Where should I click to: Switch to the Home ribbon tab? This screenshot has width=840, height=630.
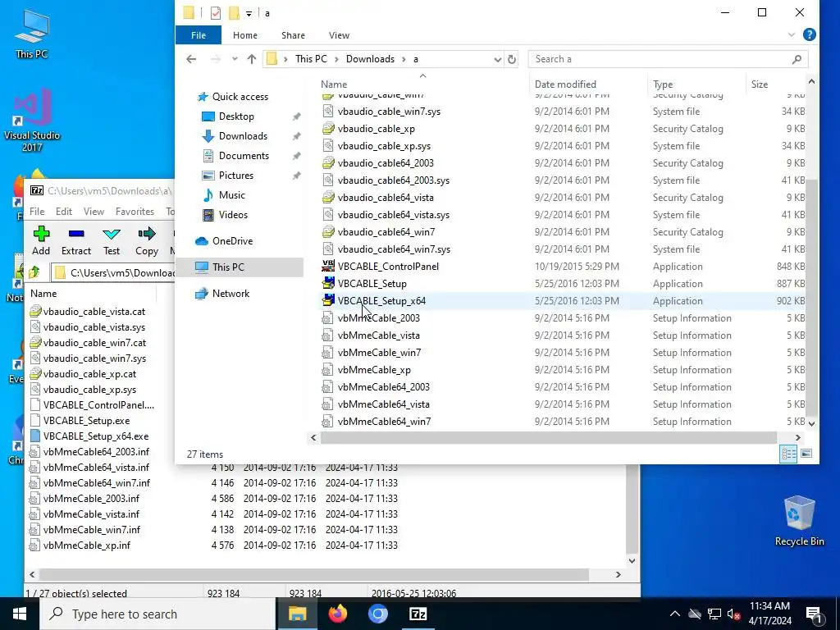(244, 35)
